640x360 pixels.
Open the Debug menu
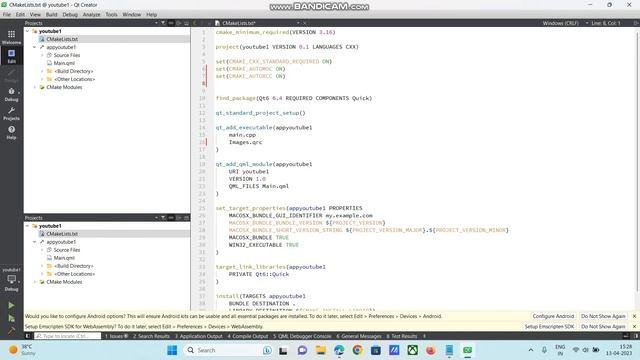(x=70, y=14)
